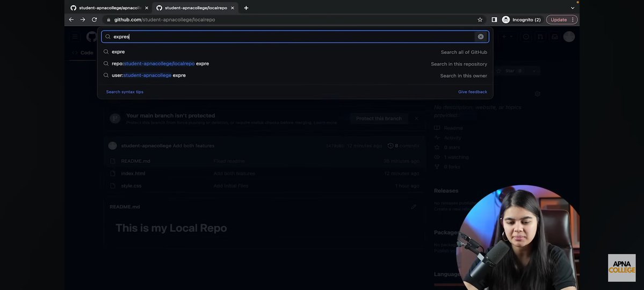This screenshot has width=644, height=290.
Task: Open the Chrome three-dot menu in Update button
Action: [x=573, y=20]
